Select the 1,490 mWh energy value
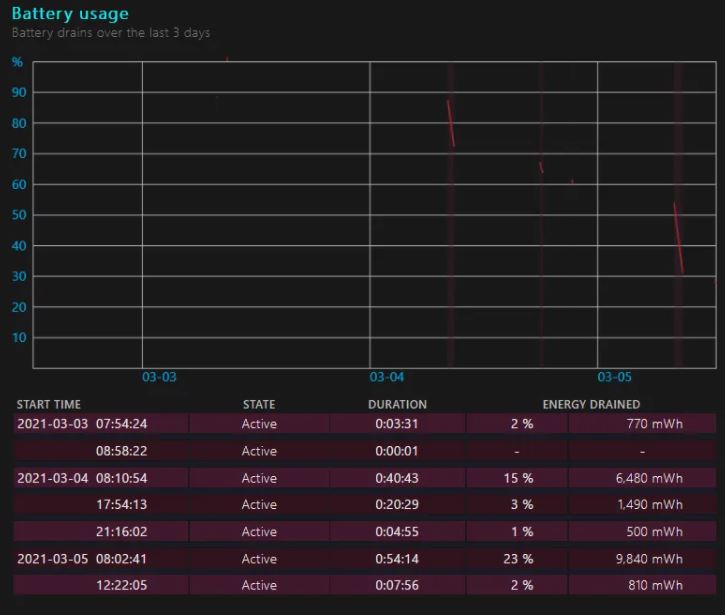The image size is (725, 615). pyautogui.click(x=650, y=504)
